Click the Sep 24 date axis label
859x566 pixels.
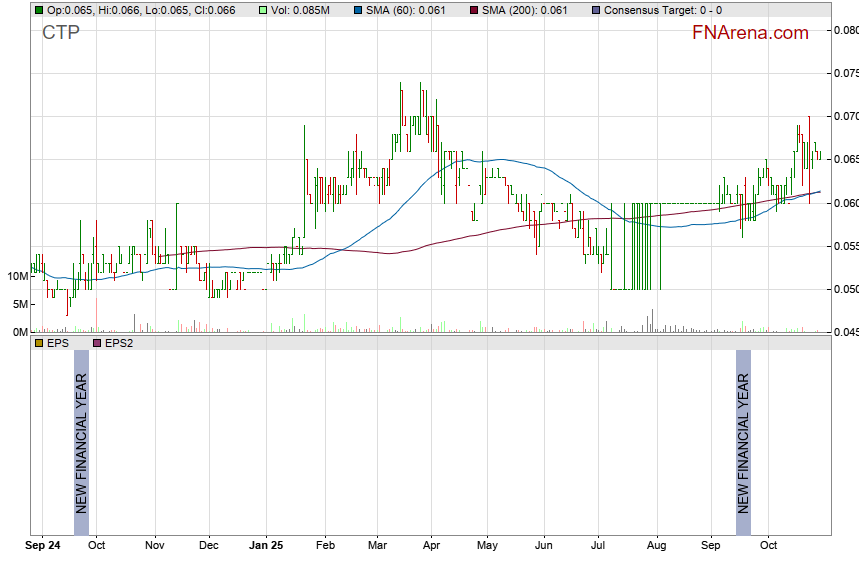point(43,546)
